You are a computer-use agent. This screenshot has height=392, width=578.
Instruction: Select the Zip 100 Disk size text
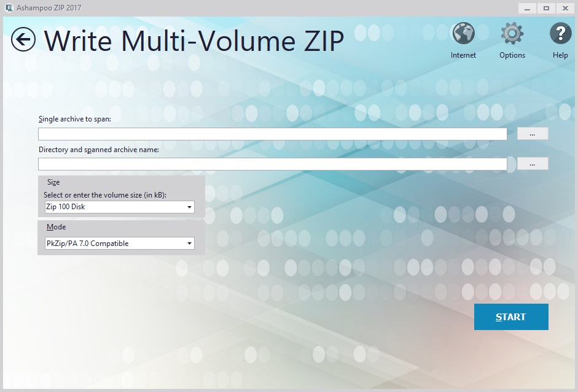(66, 207)
